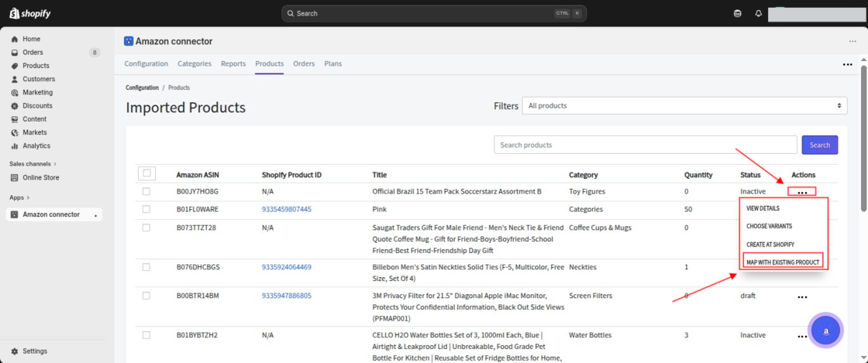Click the Toy Figures category cell
This screenshot has height=363, width=868.
(587, 191)
